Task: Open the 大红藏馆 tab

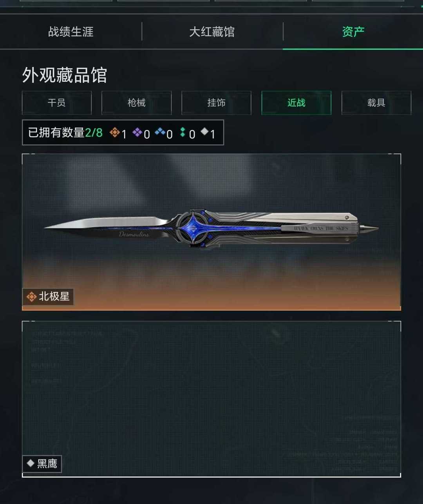Action: (212, 32)
